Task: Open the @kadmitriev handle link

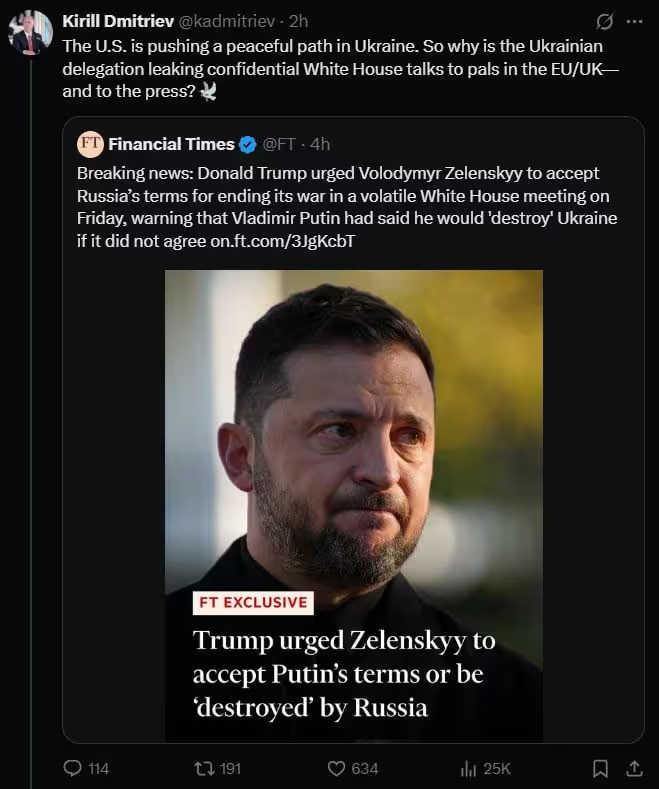Action: (x=227, y=22)
